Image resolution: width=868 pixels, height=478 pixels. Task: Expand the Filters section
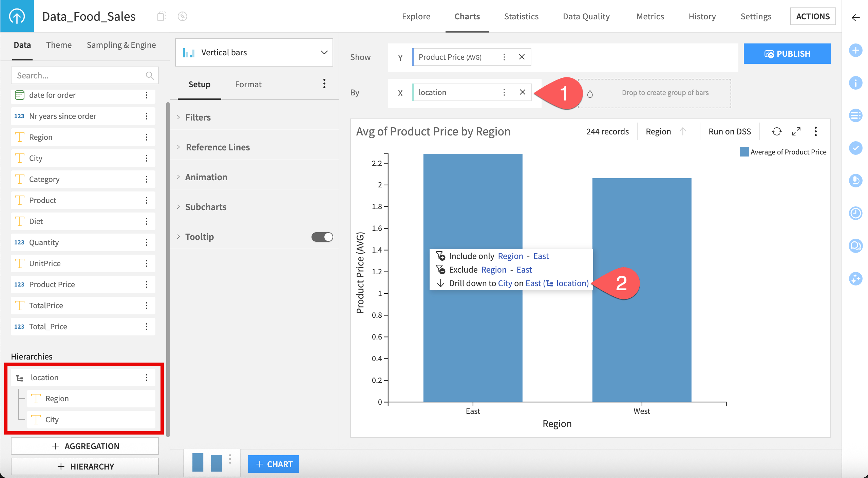coord(198,117)
